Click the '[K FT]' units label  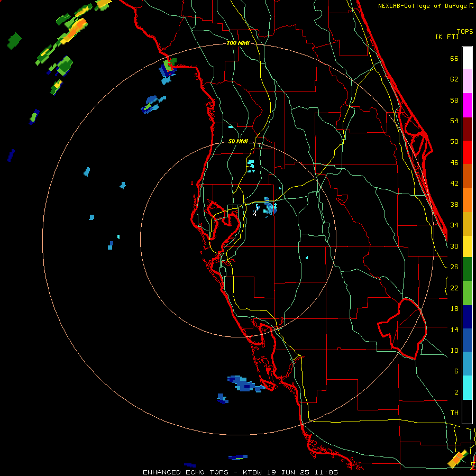(x=447, y=36)
